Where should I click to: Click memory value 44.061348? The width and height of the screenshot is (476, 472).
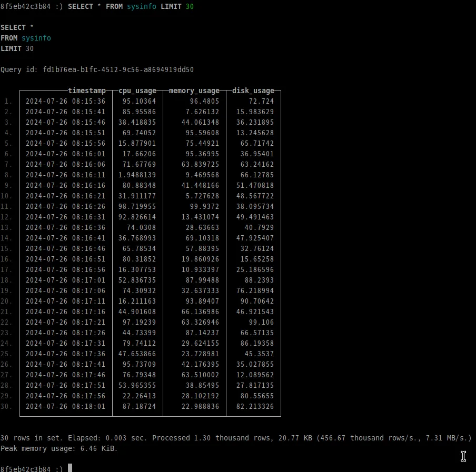tap(200, 122)
